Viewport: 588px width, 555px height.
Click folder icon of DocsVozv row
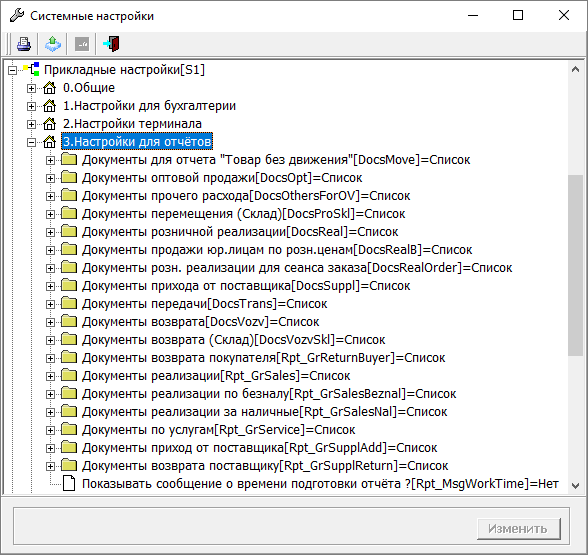click(69, 321)
